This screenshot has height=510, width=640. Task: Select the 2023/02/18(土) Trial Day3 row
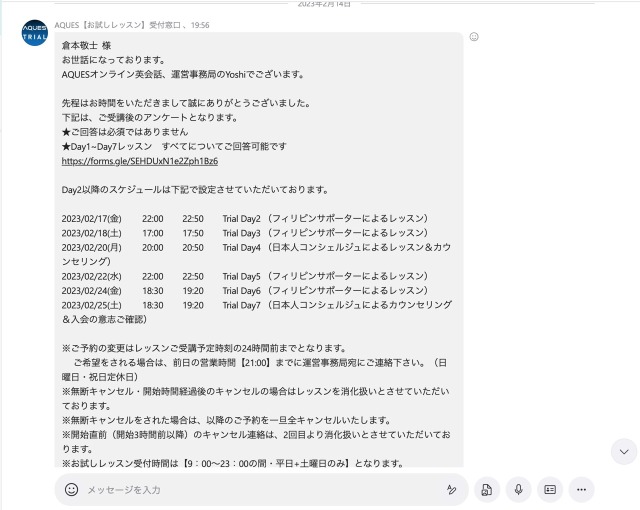244,233
